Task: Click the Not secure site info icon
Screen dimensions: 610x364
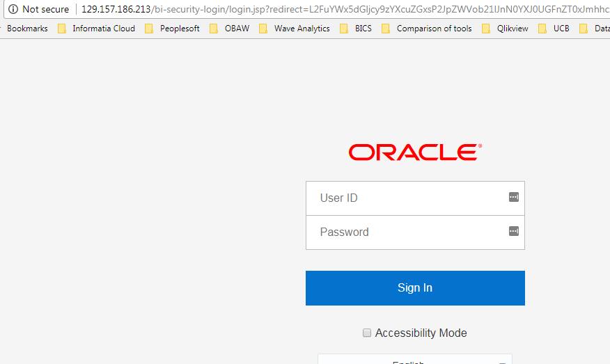Action: tap(13, 9)
